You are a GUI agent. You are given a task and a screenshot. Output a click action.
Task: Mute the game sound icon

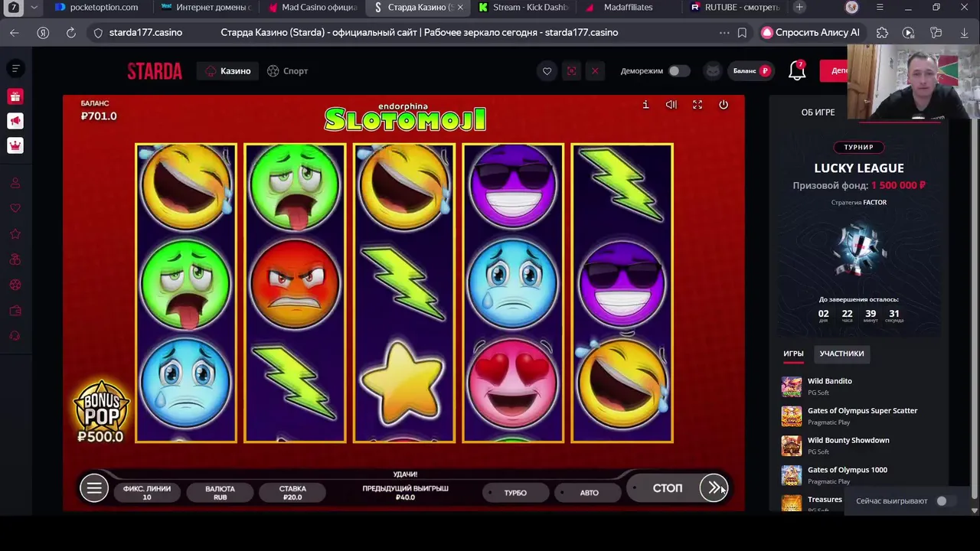point(671,105)
